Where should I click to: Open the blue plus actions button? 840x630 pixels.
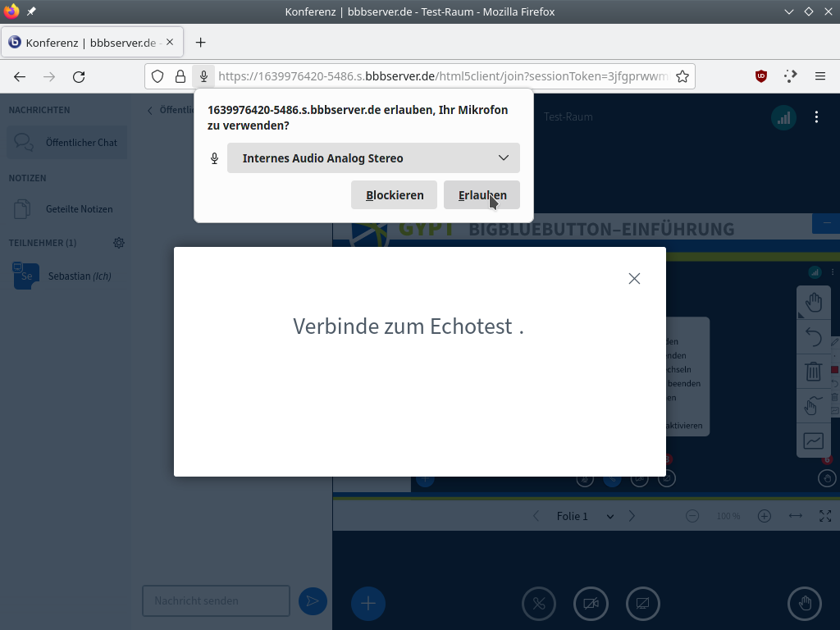[368, 604]
